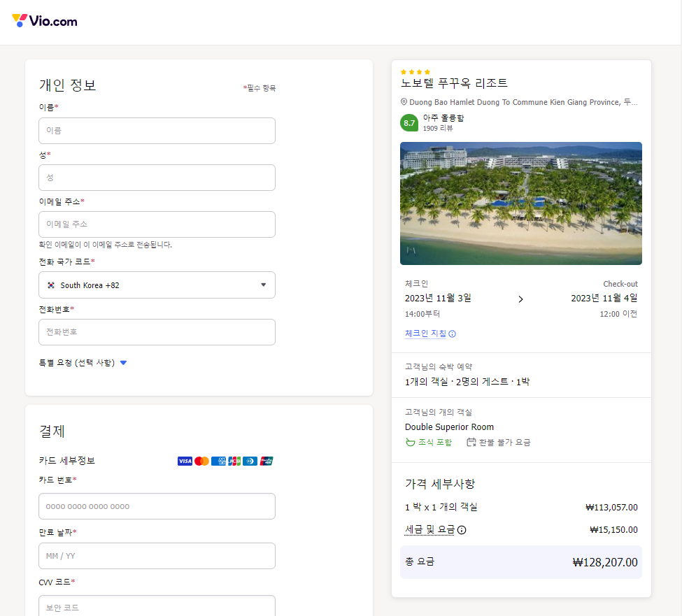
Task: Click the Diners Club card icon
Action: tap(250, 461)
